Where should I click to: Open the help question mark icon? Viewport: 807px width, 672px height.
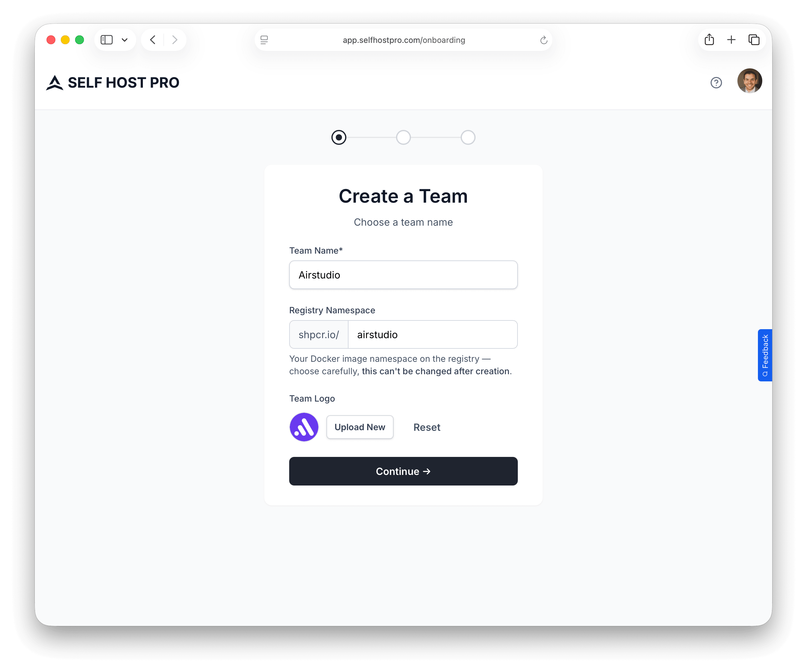tap(716, 83)
